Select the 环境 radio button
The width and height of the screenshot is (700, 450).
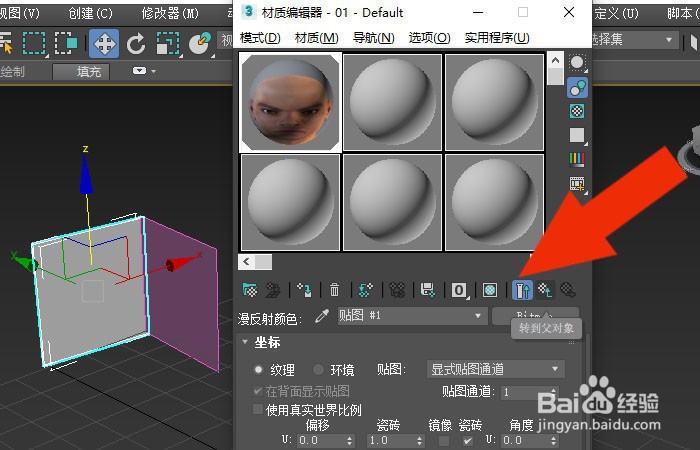[x=318, y=370]
